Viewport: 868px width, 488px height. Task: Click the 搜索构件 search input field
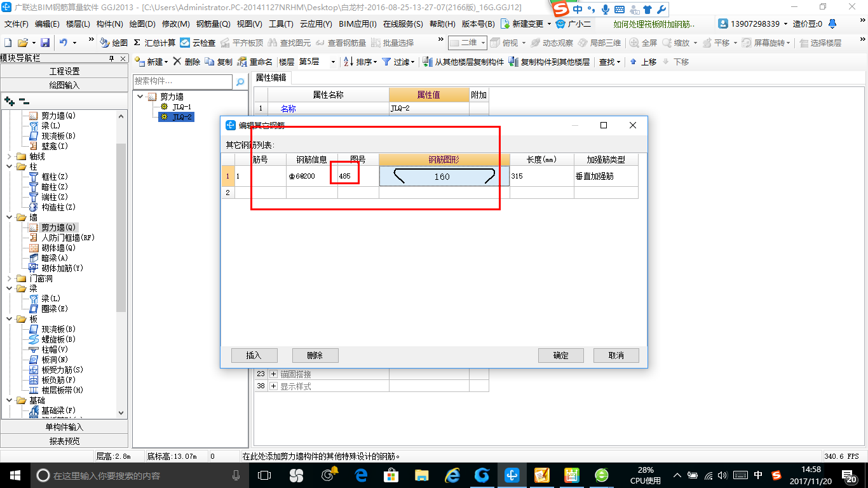[182, 81]
